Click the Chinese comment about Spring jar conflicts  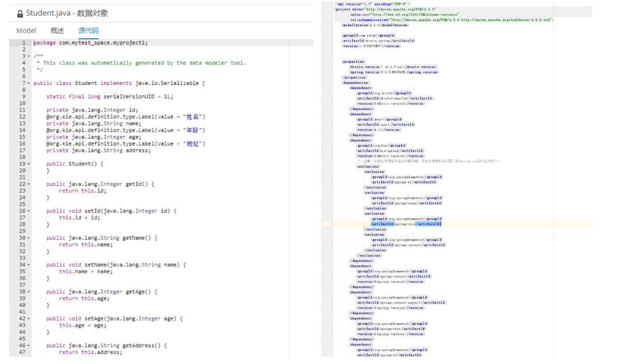(429, 161)
